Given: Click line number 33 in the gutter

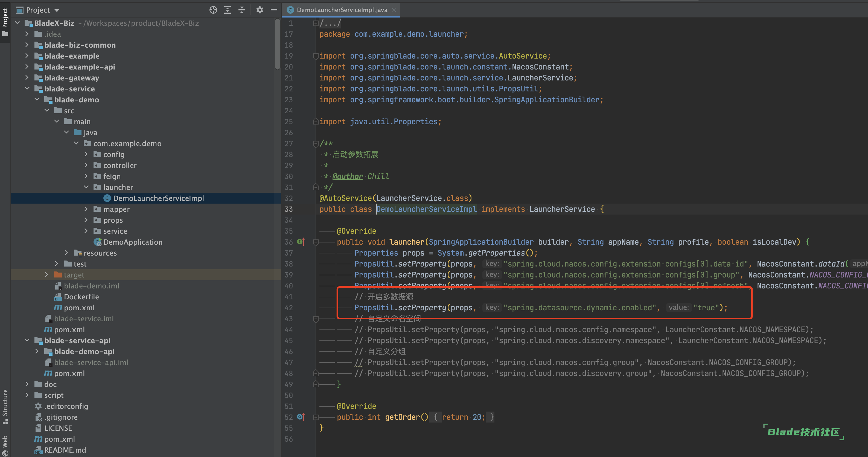Looking at the screenshot, I should tap(289, 209).
